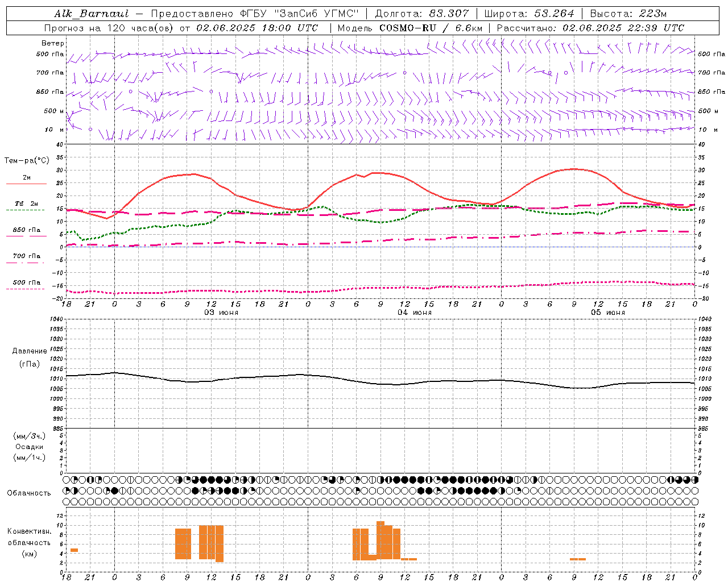Click the '10 м' wind level label on left

(x=55, y=130)
